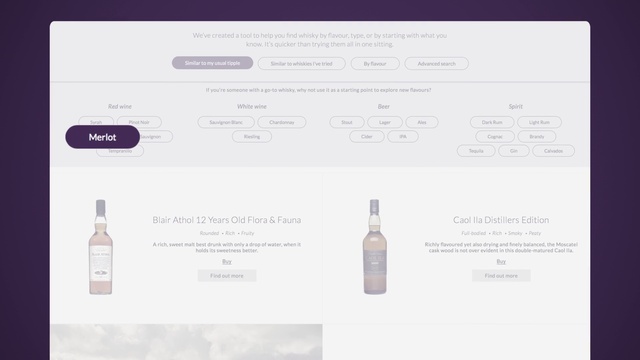Click 'Find out more' for Caol Ila
Screen dimensions: 640x360
(501, 276)
